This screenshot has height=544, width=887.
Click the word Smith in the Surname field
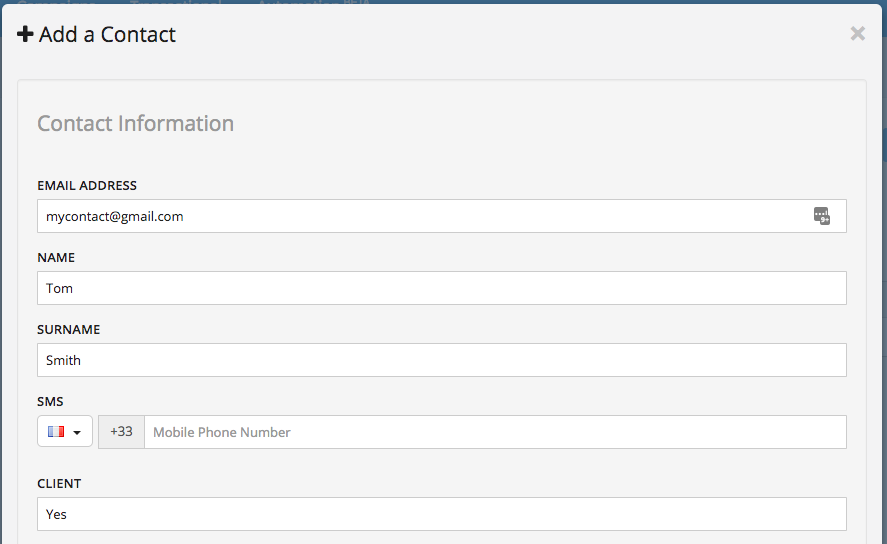point(63,360)
